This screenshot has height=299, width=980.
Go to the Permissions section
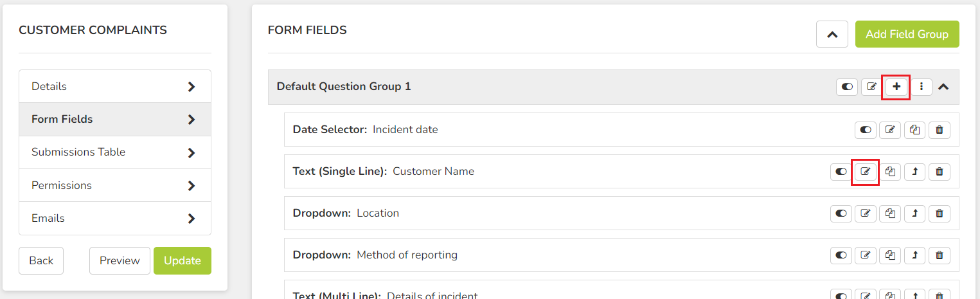pyautogui.click(x=115, y=185)
